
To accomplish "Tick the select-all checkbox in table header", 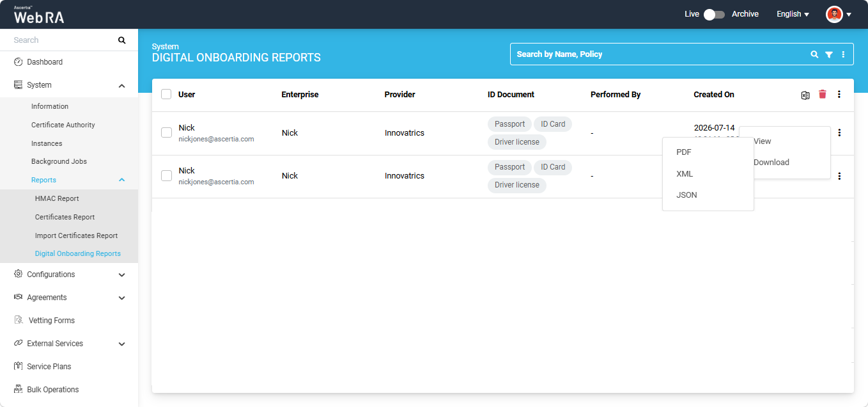I will point(166,94).
